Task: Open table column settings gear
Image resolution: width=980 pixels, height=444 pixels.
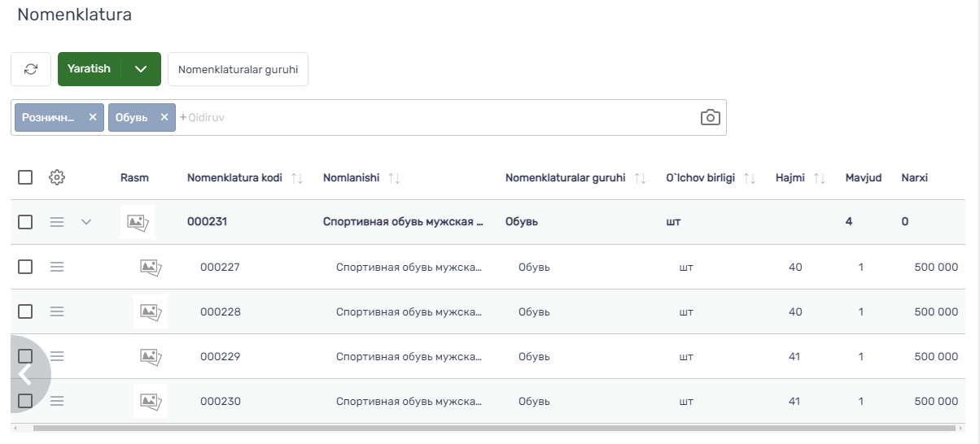Action: pos(57,177)
